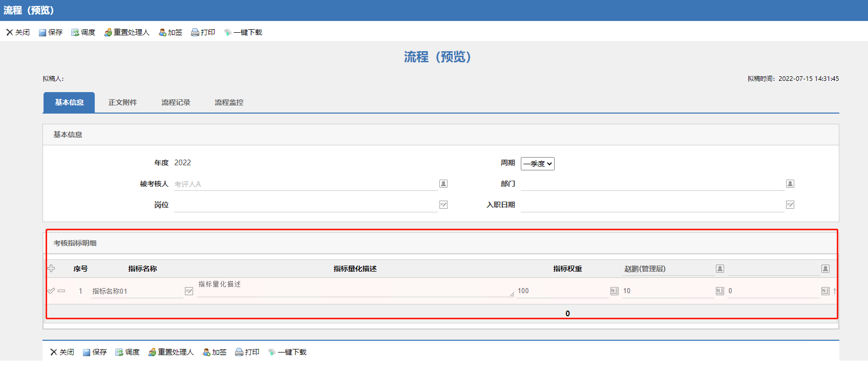This screenshot has height=373, width=868.
Task: Click 调度 in the bottom toolbar
Action: (128, 352)
